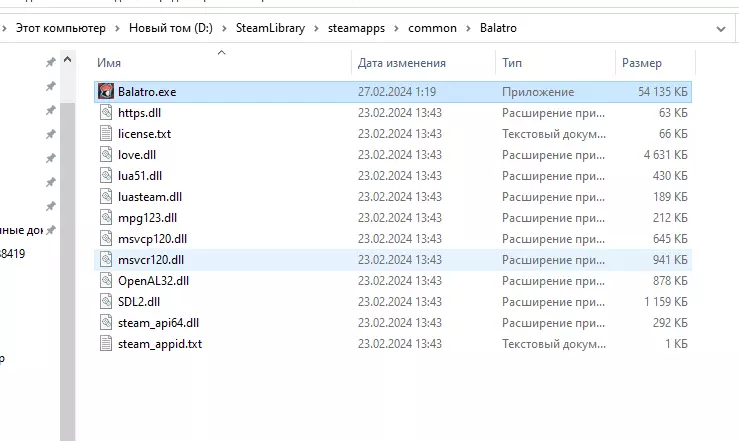Select the Balatro.exe file name
This screenshot has width=739, height=441.
(x=147, y=91)
